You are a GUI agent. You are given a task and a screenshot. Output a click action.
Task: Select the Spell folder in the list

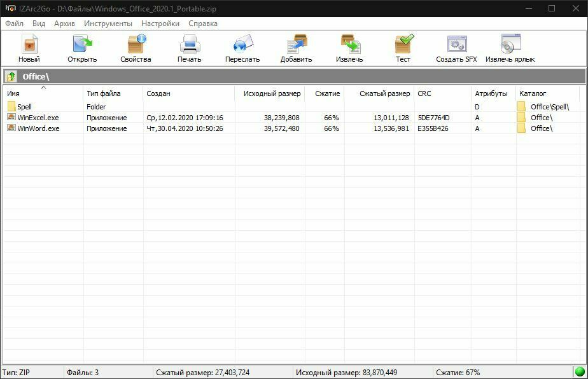[24, 107]
